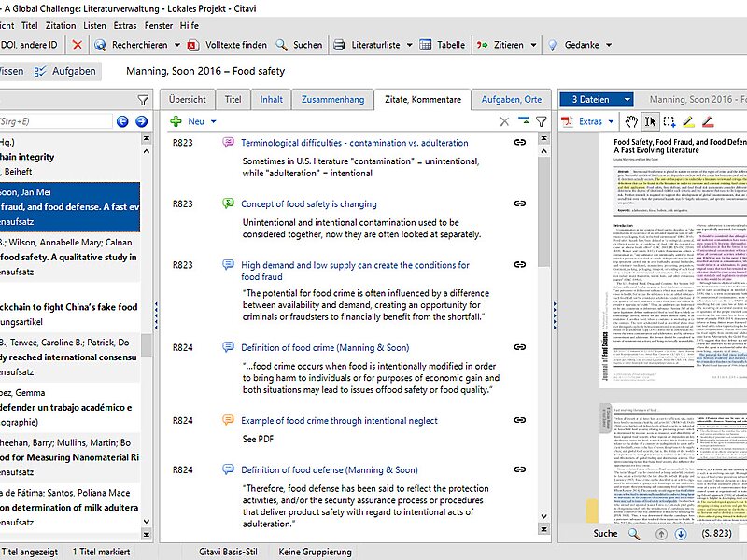
Task: Expand the Literaturliste dropdown arrow
Action: [409, 45]
